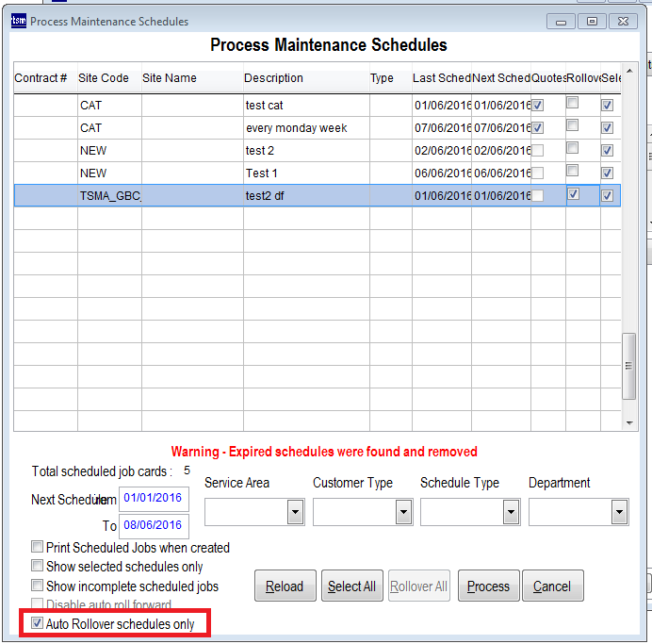Screen dimensions: 652x644
Task: Expand the Customer Type dropdown
Action: pyautogui.click(x=403, y=512)
